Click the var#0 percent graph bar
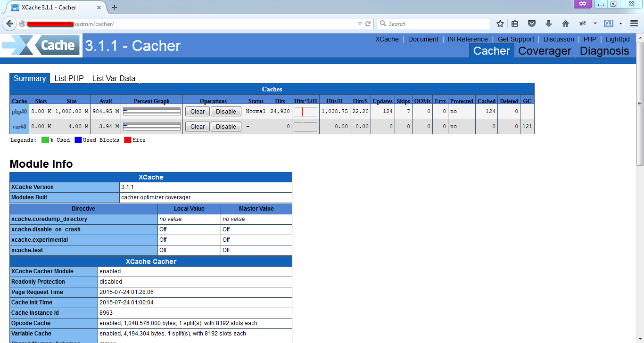Screen dimensions: 644x343 (152, 126)
